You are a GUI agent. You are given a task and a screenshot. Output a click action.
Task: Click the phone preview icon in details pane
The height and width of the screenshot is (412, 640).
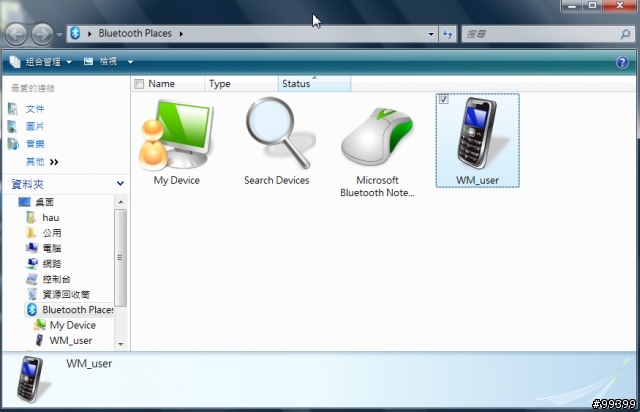click(x=32, y=380)
